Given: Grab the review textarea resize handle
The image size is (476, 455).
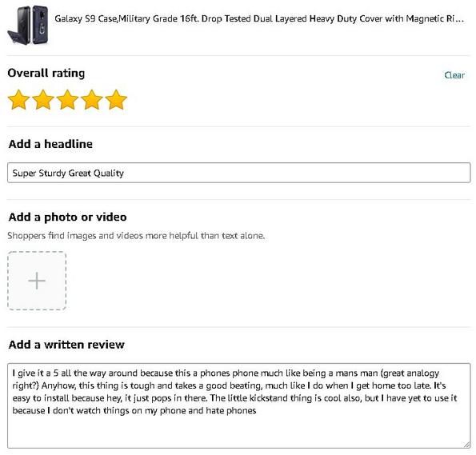Looking at the screenshot, I should [467, 445].
